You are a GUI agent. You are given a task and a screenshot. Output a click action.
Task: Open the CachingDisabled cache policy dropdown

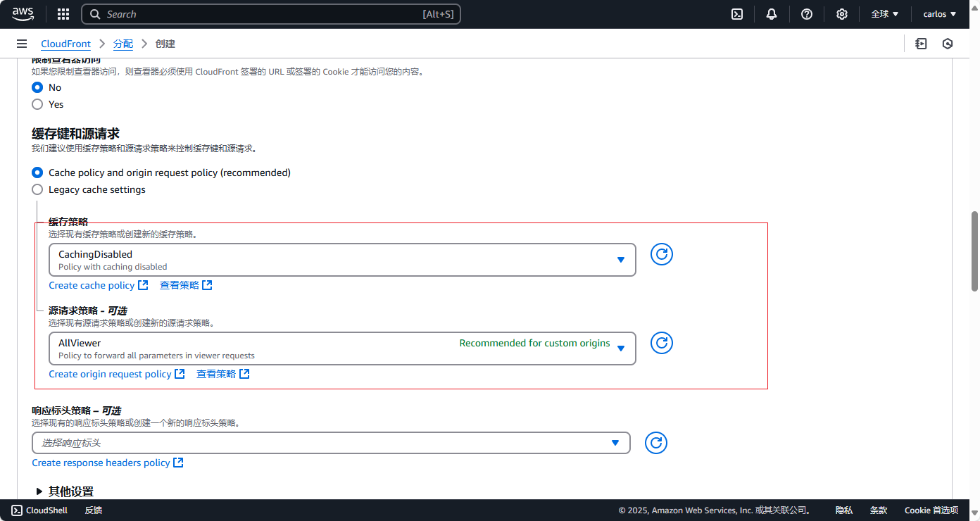point(342,260)
